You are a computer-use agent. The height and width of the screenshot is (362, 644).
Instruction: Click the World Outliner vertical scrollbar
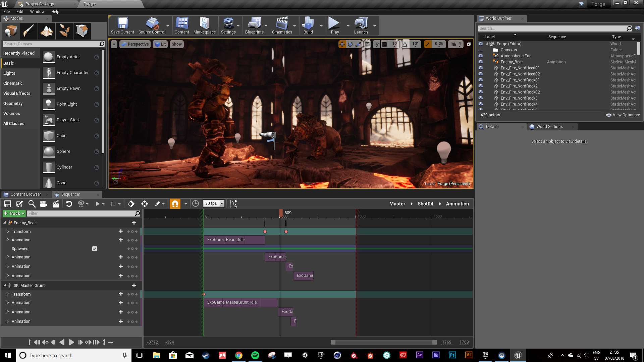pyautogui.click(x=638, y=49)
